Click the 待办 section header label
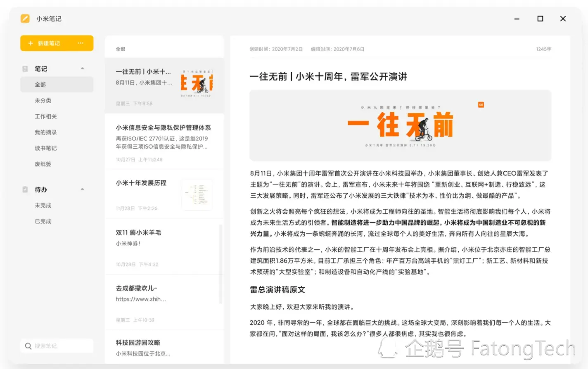 (41, 189)
